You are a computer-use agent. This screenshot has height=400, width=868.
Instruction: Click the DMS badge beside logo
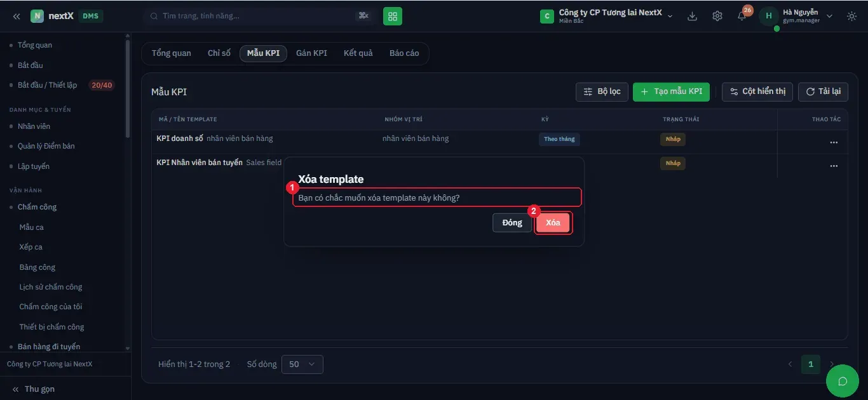[91, 16]
